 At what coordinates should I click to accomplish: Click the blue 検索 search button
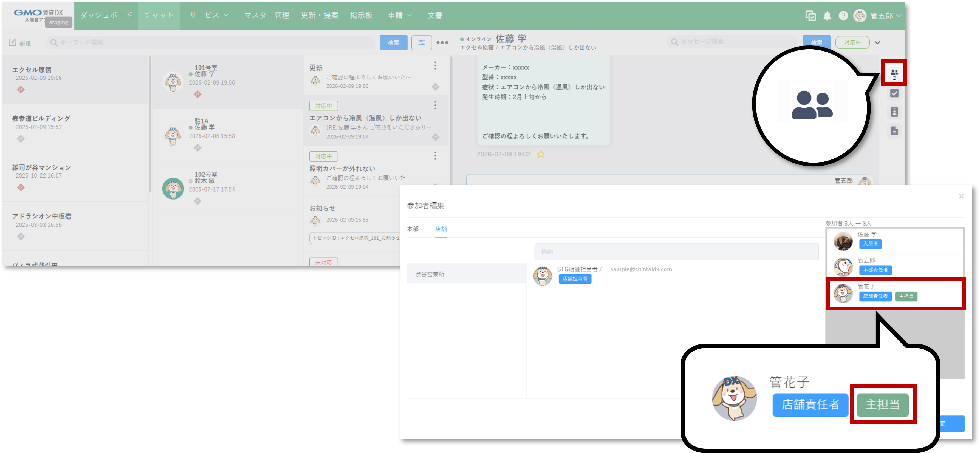pyautogui.click(x=393, y=42)
